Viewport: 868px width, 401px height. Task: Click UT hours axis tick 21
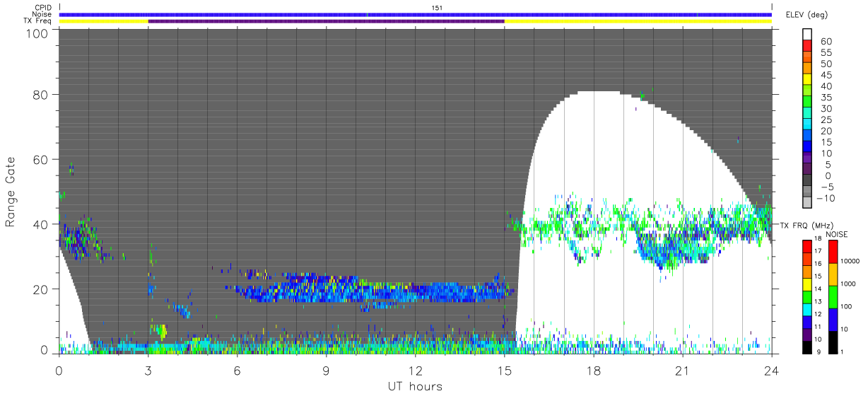coord(682,370)
